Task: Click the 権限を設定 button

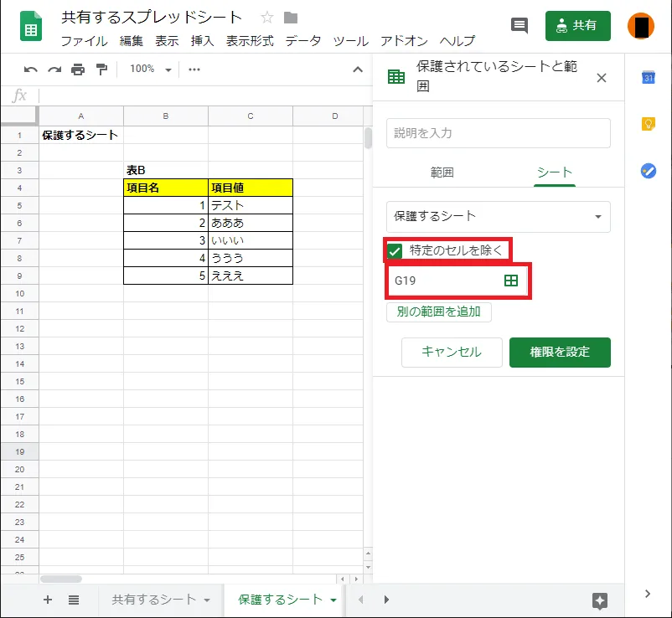Action: coord(560,352)
